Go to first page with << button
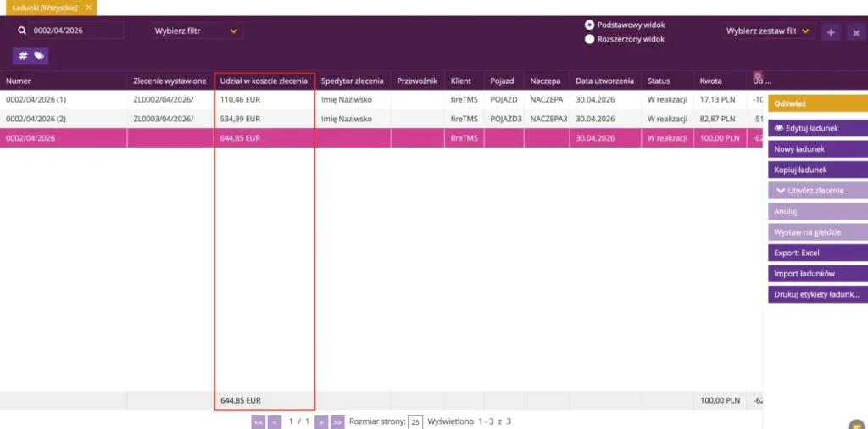 click(x=259, y=422)
